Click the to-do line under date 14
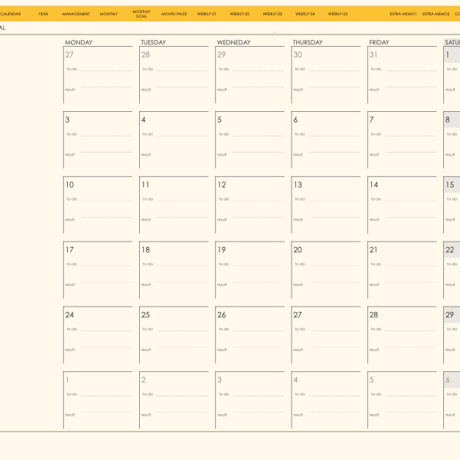460x460 pixels. pyautogui.click(x=410, y=201)
